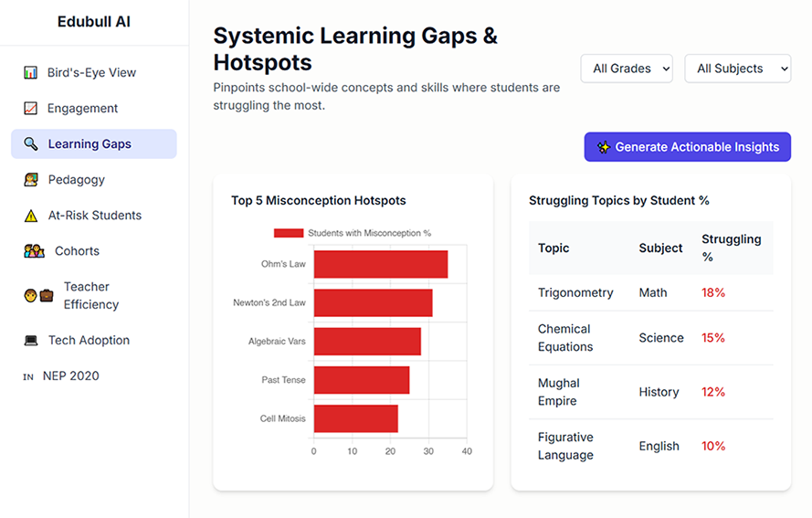Go to the Engagement section
The width and height of the screenshot is (812, 518).
pyautogui.click(x=82, y=109)
